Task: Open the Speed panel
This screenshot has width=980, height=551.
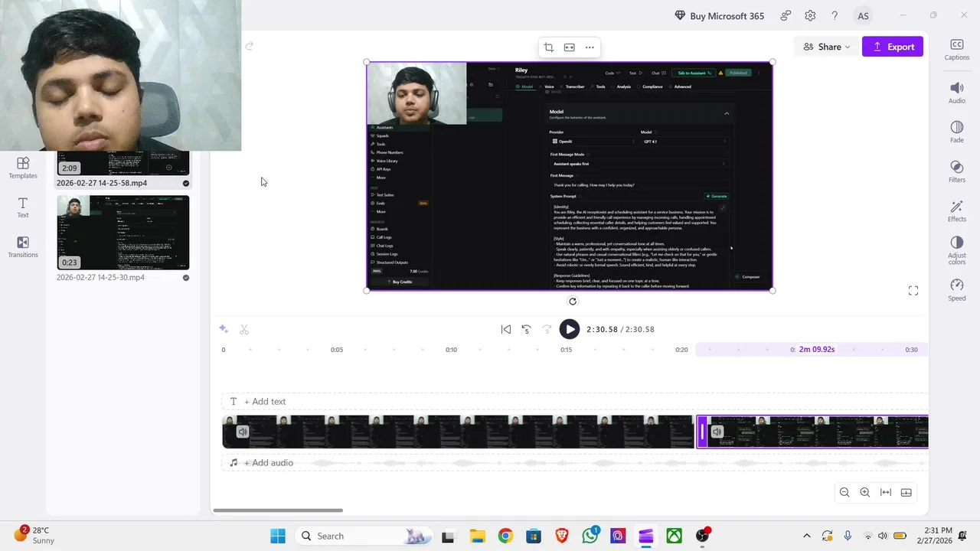Action: pos(956,291)
